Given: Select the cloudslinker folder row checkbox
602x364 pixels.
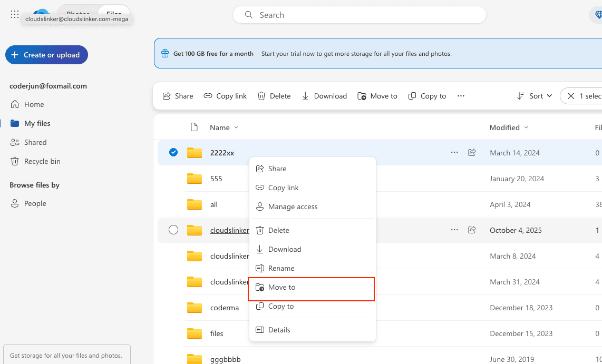Looking at the screenshot, I should [173, 230].
